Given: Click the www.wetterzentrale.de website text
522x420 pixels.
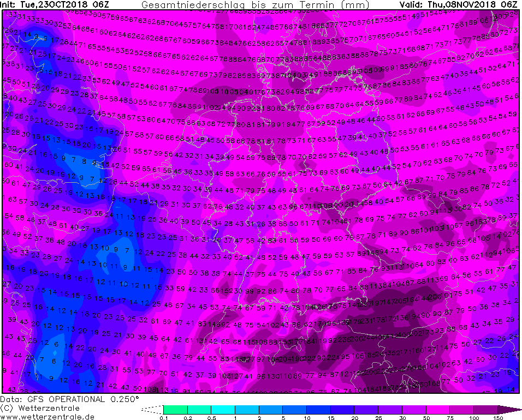Looking at the screenshot, I should pos(48,417).
